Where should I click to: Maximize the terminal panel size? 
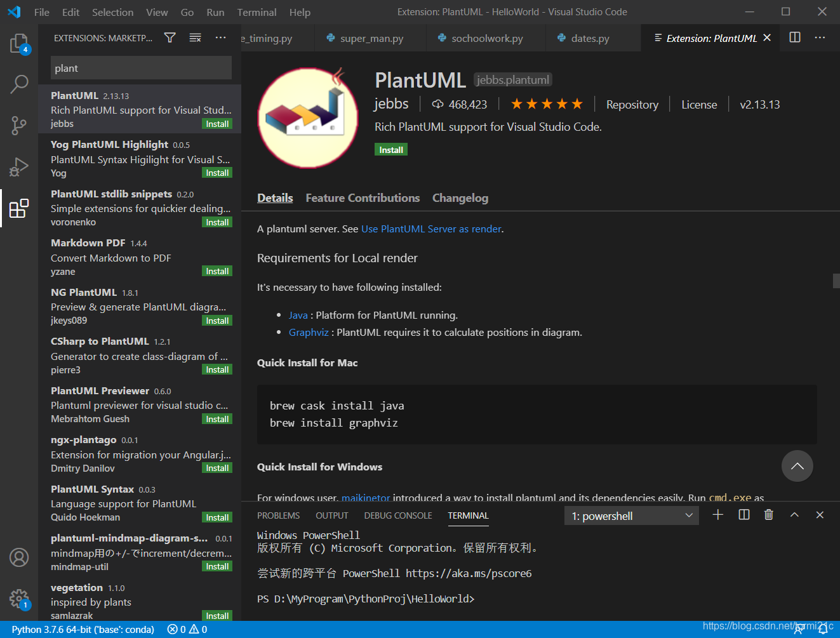[x=794, y=515]
